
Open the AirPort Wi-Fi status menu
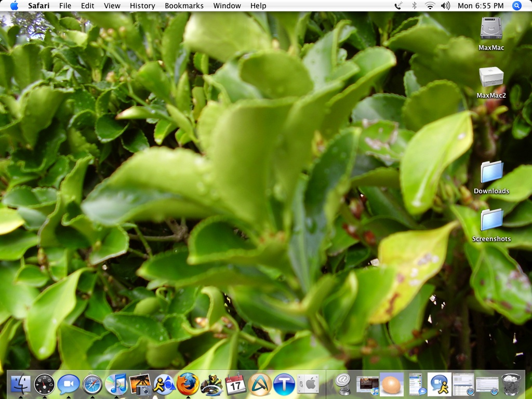click(x=430, y=6)
